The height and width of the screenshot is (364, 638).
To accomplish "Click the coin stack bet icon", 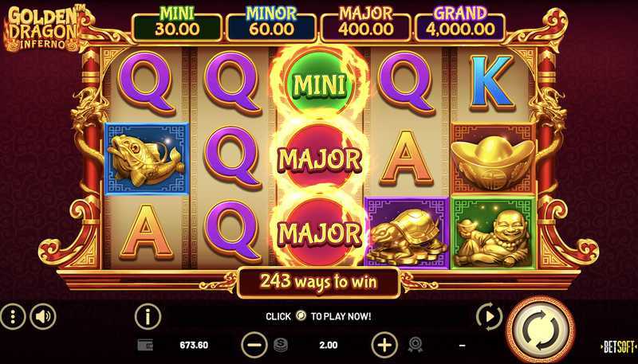I will pos(281,345).
